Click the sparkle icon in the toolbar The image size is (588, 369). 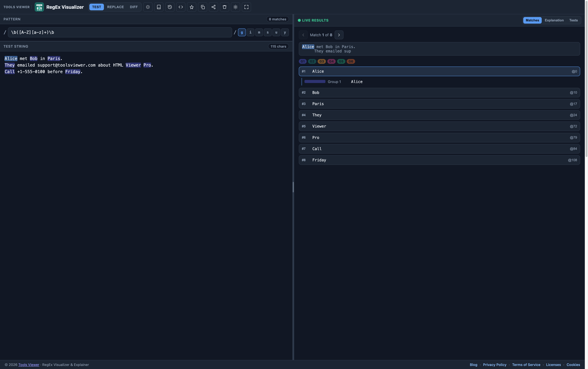coord(148,7)
